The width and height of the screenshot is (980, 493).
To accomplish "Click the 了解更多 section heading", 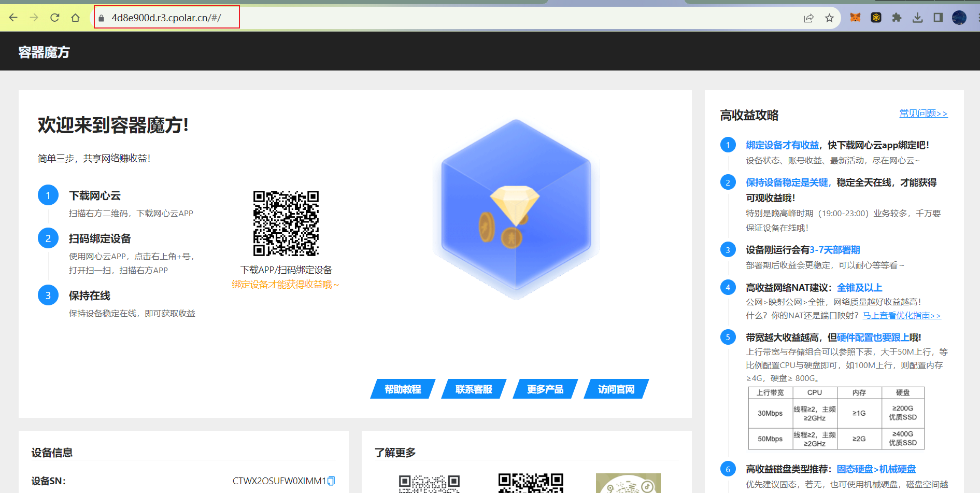I will point(395,453).
